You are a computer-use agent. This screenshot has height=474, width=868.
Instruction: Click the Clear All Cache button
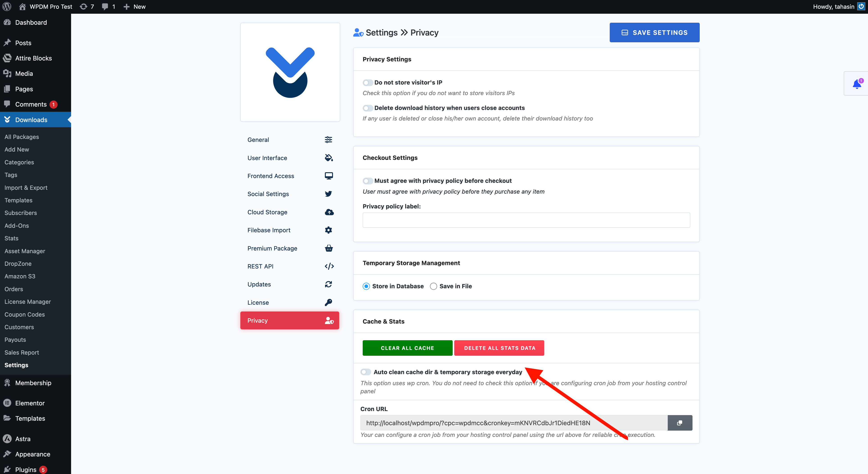[407, 348]
